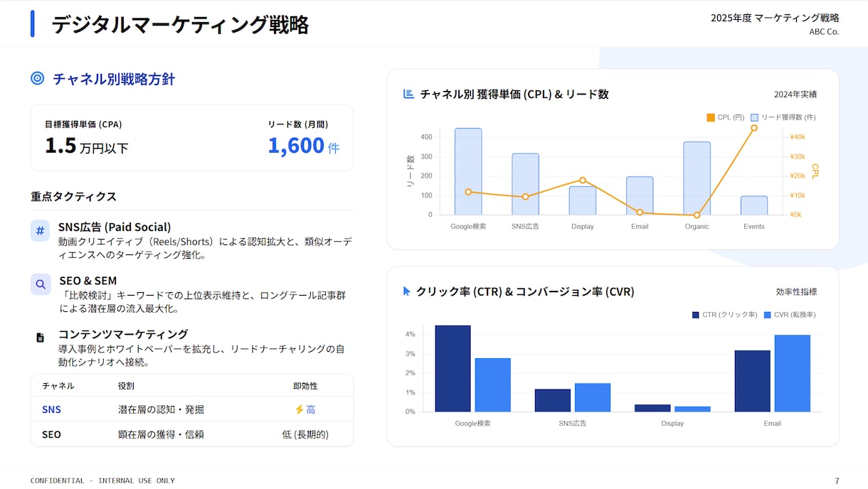Image resolution: width=868 pixels, height=489 pixels.
Task: Select the Events lead count bar
Action: coord(754,205)
